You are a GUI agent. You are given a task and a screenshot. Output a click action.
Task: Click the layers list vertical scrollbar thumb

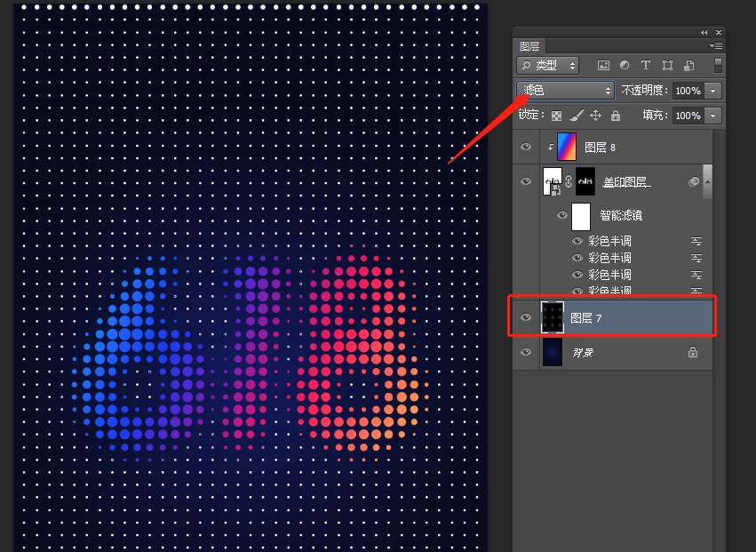(707, 181)
